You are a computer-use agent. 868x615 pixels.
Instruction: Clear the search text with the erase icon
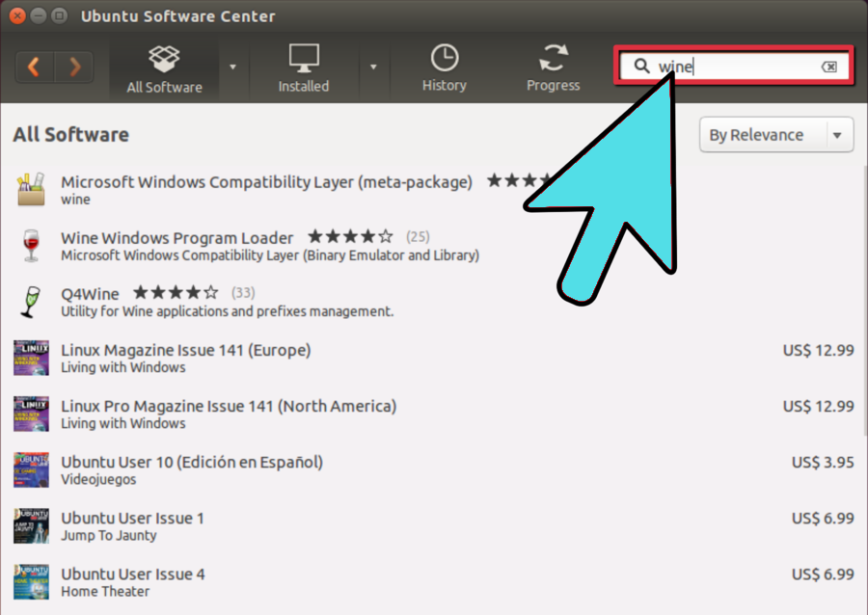click(x=829, y=67)
